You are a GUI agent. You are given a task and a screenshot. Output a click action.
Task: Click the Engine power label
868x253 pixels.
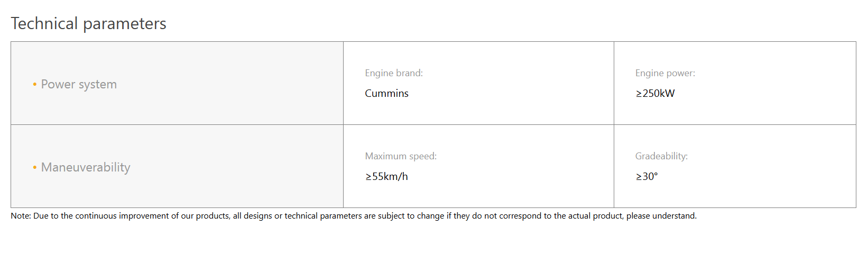665,73
